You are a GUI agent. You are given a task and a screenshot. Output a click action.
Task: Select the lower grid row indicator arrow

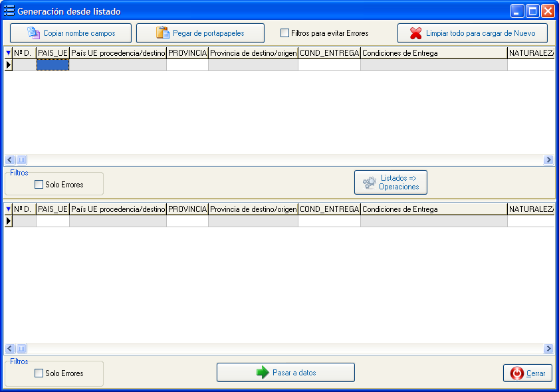9,221
